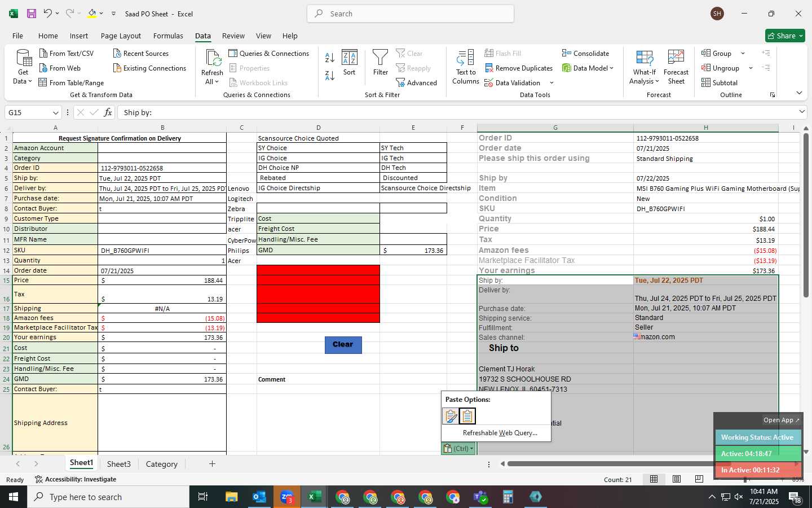Open Outlook from the taskbar
This screenshot has width=812, height=508.
pos(259,497)
